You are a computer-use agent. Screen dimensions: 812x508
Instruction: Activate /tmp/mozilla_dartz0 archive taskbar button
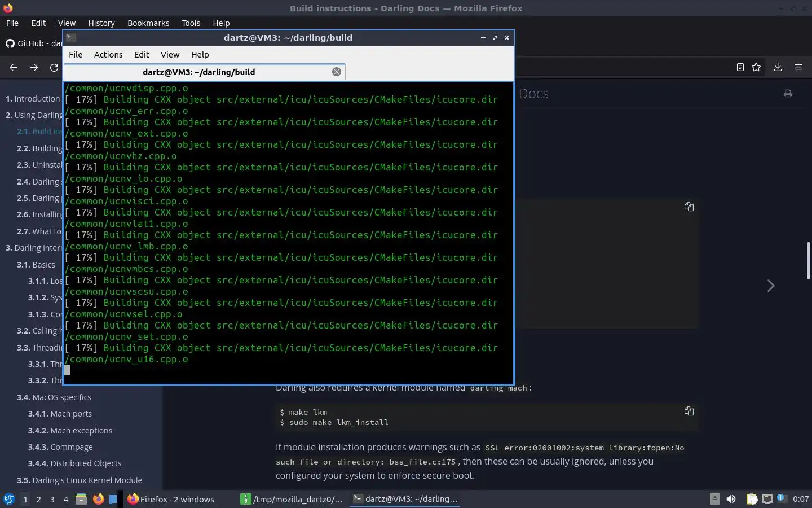pyautogui.click(x=292, y=499)
